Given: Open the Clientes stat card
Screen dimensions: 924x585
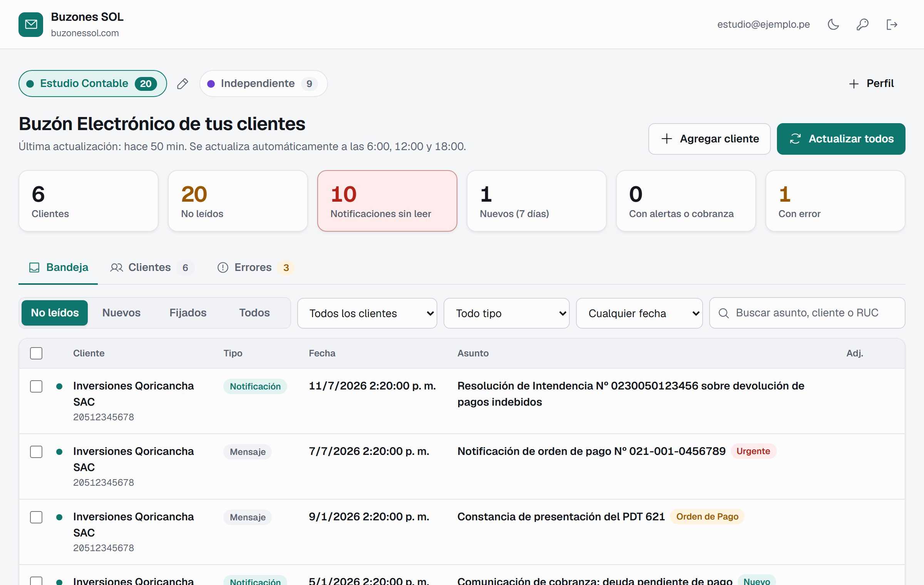Looking at the screenshot, I should (x=89, y=201).
